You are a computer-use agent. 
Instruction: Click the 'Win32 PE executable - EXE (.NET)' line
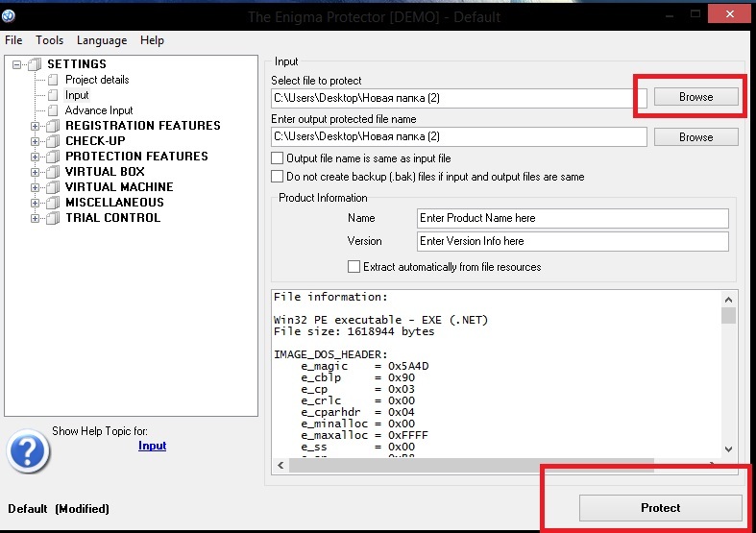coord(380,320)
